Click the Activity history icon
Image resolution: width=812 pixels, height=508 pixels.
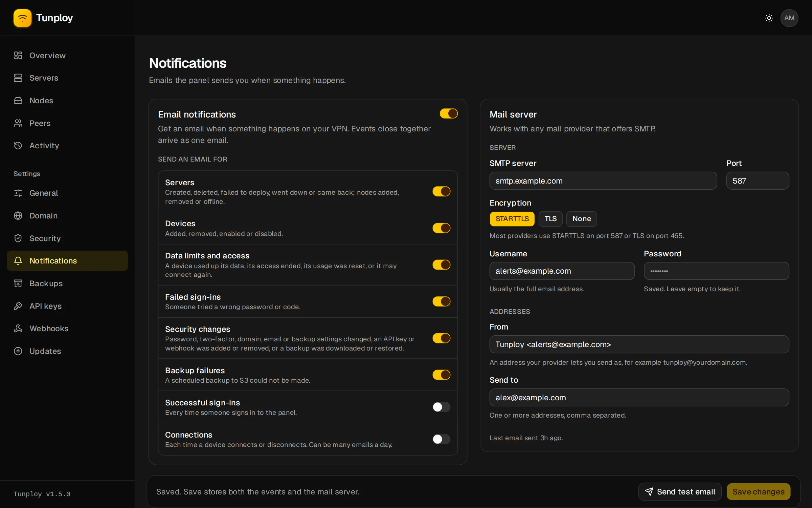(18, 146)
